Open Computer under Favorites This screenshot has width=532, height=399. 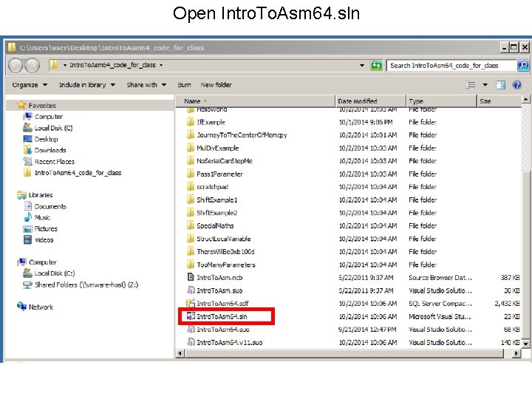(49, 117)
